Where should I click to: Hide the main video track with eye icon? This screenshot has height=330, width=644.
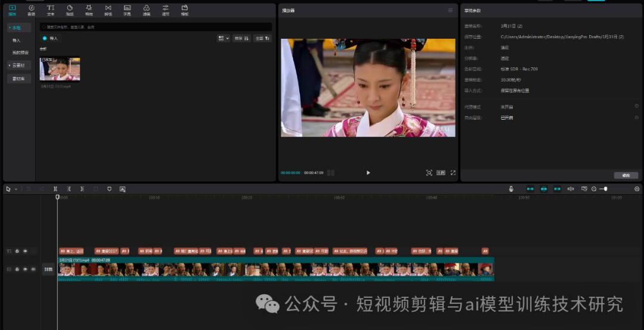click(x=25, y=269)
